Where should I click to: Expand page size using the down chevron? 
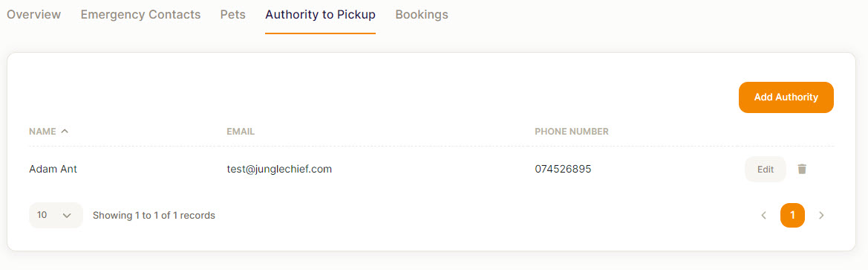(68, 215)
